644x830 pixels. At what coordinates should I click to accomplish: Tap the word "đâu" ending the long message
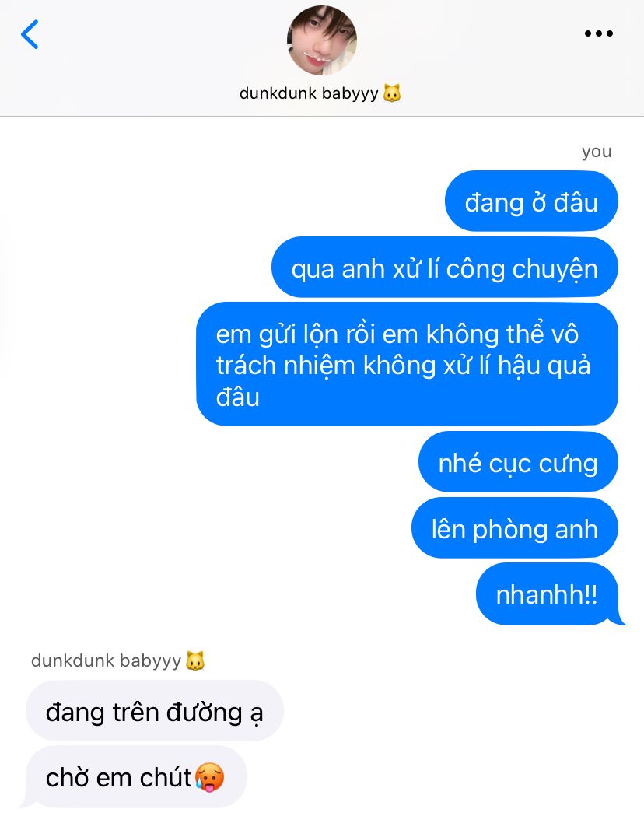tap(237, 397)
